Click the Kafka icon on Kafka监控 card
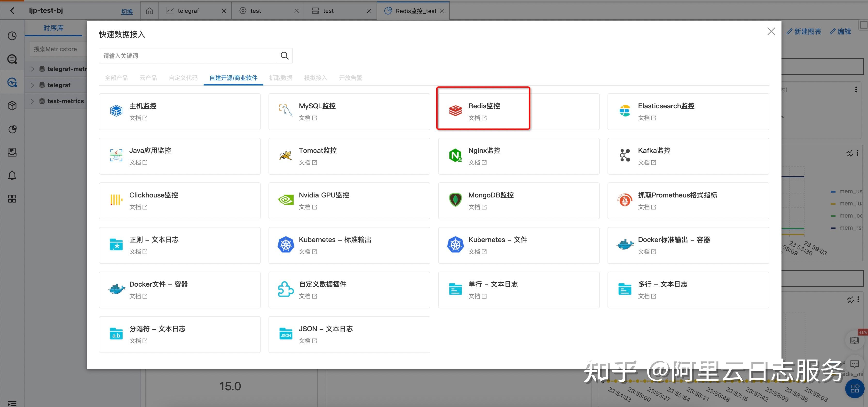The height and width of the screenshot is (407, 868). (625, 155)
